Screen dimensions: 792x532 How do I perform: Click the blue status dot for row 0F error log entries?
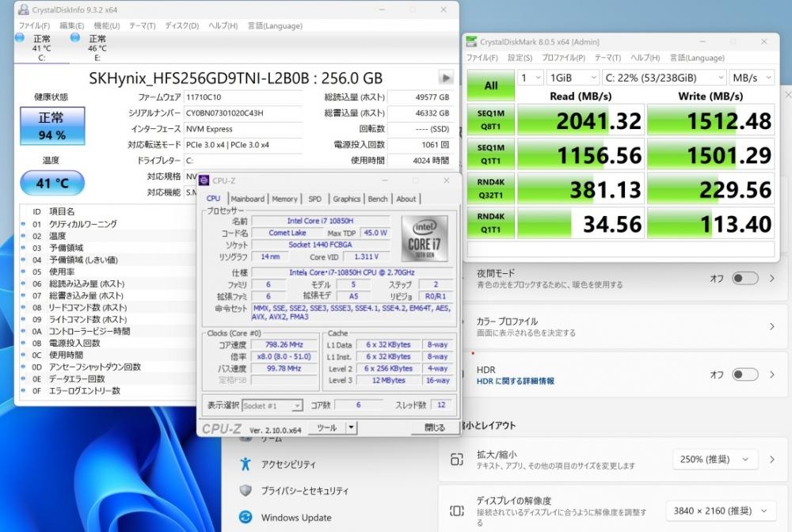23,390
